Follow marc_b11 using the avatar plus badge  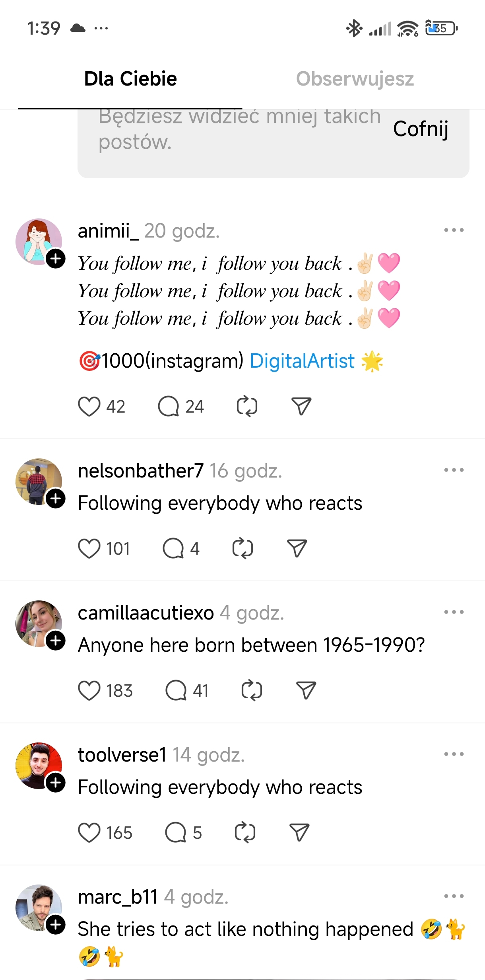point(56,925)
